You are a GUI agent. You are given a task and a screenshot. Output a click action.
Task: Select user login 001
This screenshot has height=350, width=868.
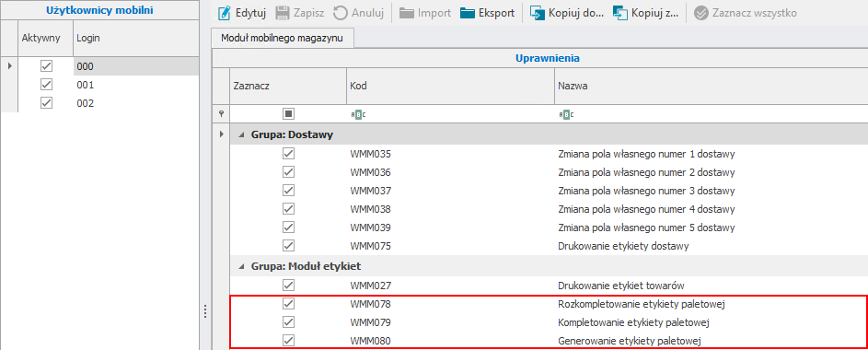tap(135, 85)
